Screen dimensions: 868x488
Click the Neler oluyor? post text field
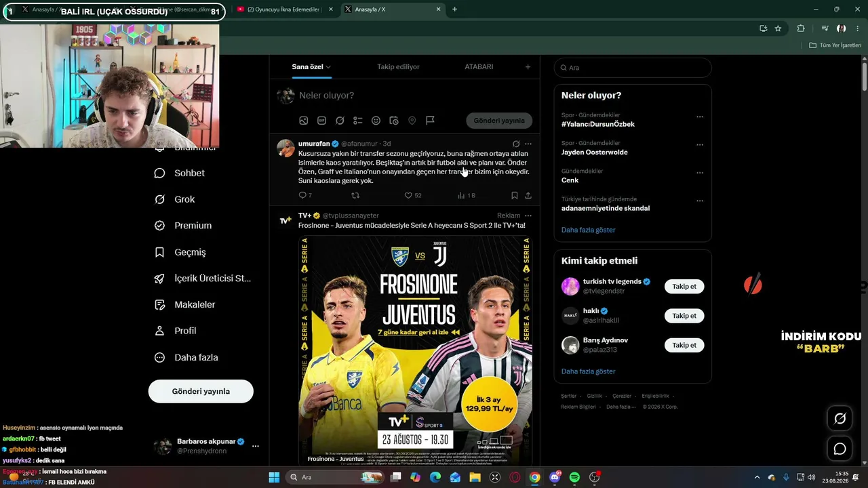click(414, 96)
